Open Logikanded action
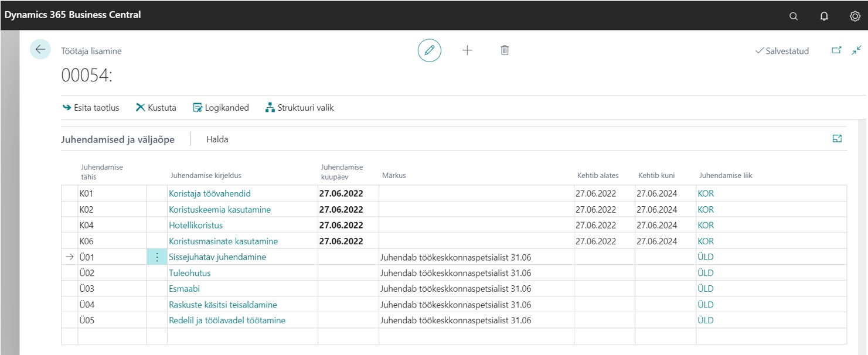868x355 pixels. tap(221, 108)
